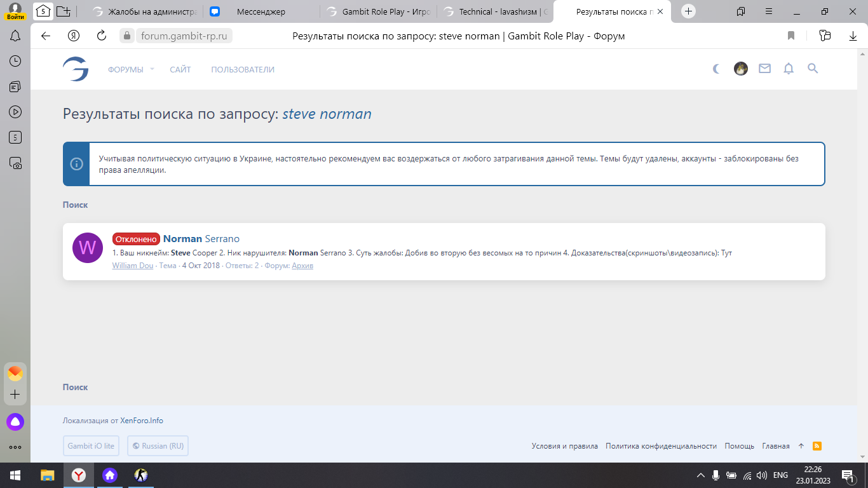The height and width of the screenshot is (488, 868).
Task: Click the forum search magnifier icon
Action: tap(813, 69)
